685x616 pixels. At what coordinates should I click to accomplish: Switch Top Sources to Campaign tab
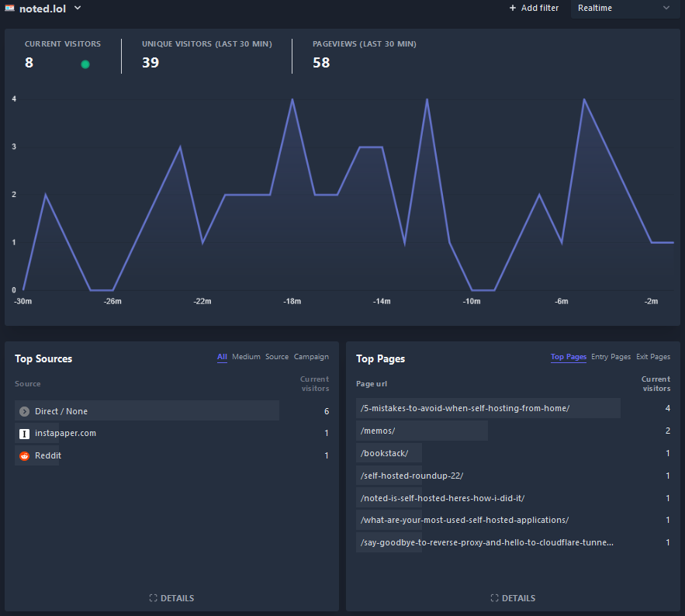coord(311,357)
